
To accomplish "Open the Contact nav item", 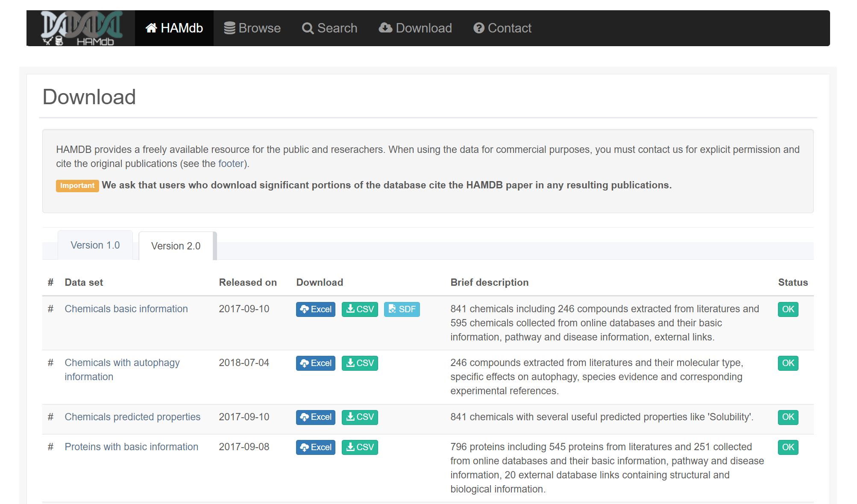I will click(x=502, y=28).
